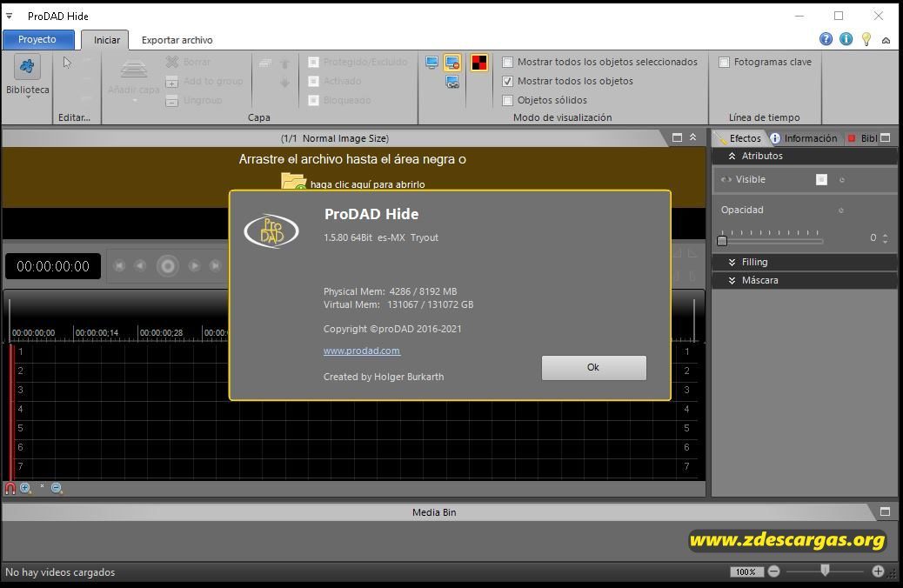This screenshot has height=588, width=903.
Task: Select highlighted monitor view mode with red badge
Action: tap(452, 63)
